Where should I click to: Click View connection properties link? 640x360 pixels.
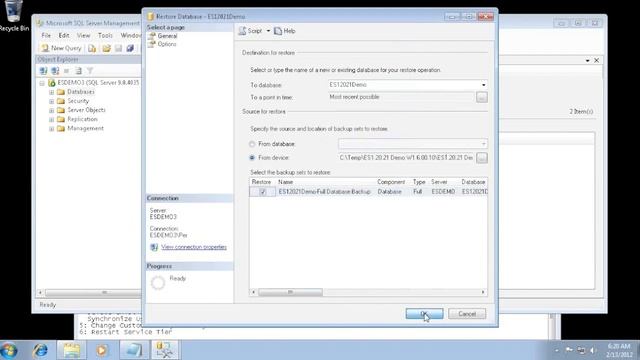(194, 247)
